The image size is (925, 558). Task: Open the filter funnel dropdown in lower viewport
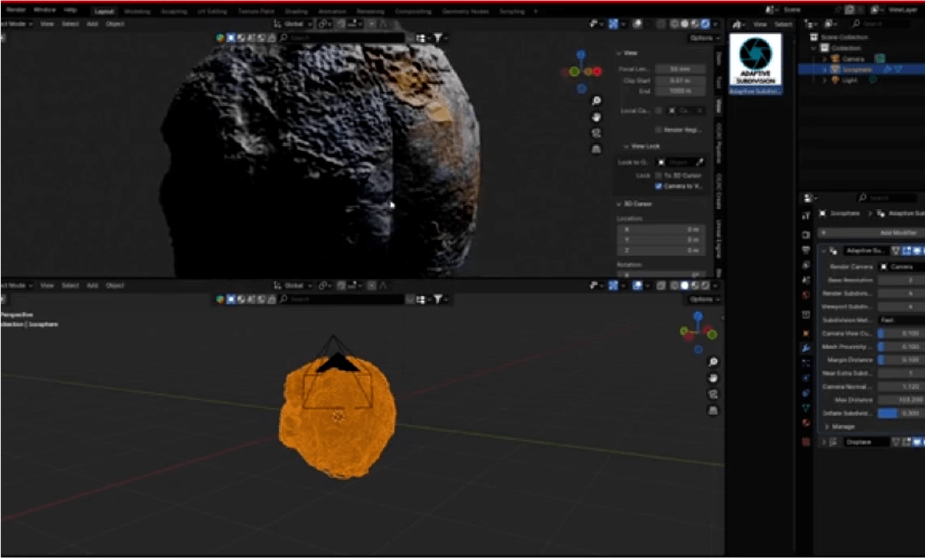point(441,300)
